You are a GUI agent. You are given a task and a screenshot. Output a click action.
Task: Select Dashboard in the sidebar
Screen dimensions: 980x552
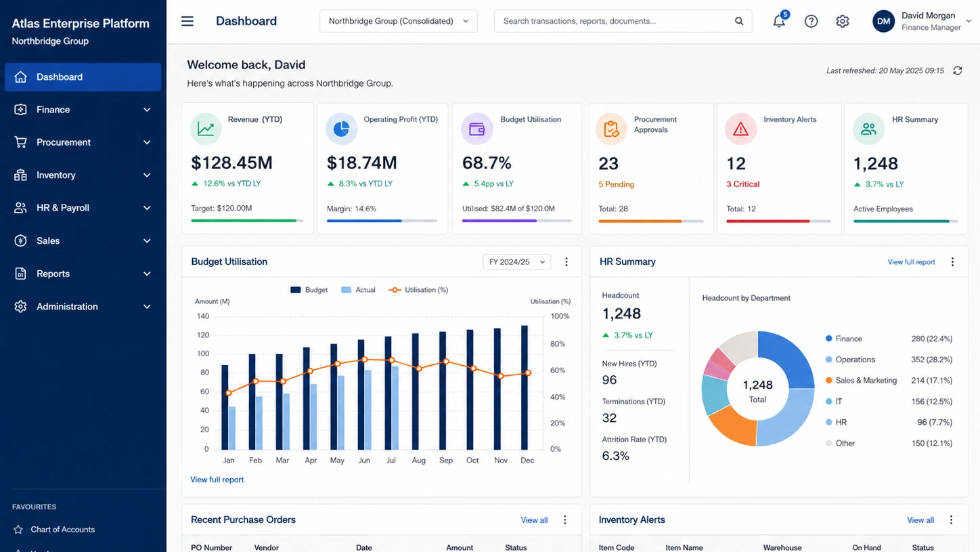(x=83, y=77)
